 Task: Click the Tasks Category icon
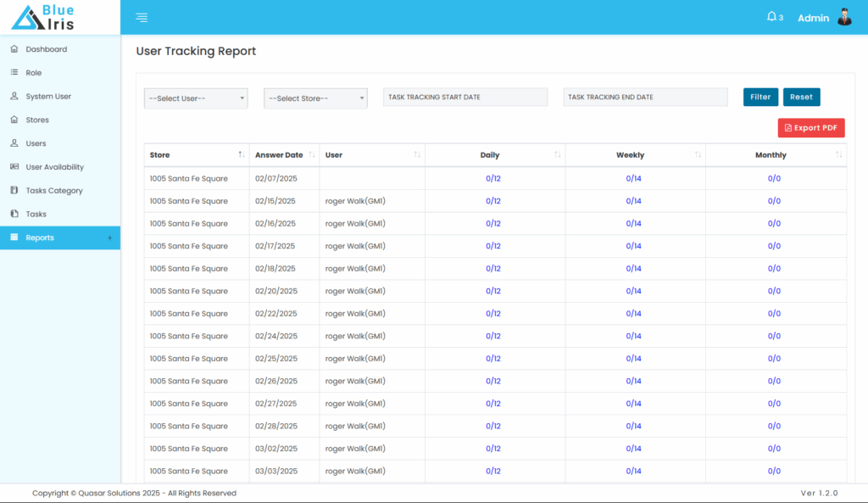(x=14, y=190)
